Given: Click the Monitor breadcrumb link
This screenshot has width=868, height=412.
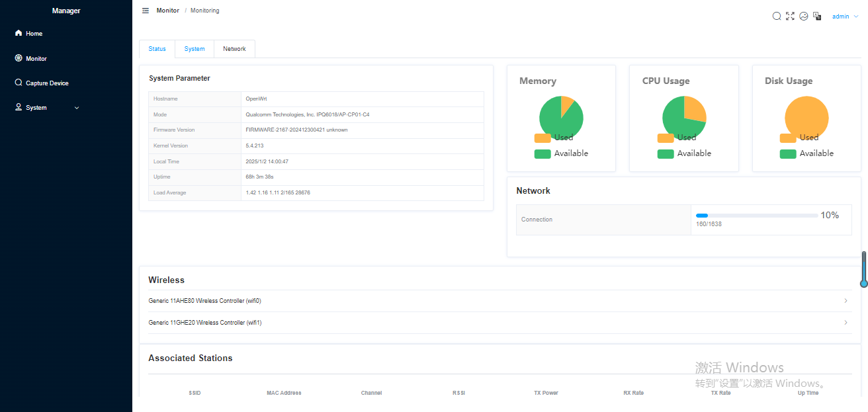Looking at the screenshot, I should [168, 11].
